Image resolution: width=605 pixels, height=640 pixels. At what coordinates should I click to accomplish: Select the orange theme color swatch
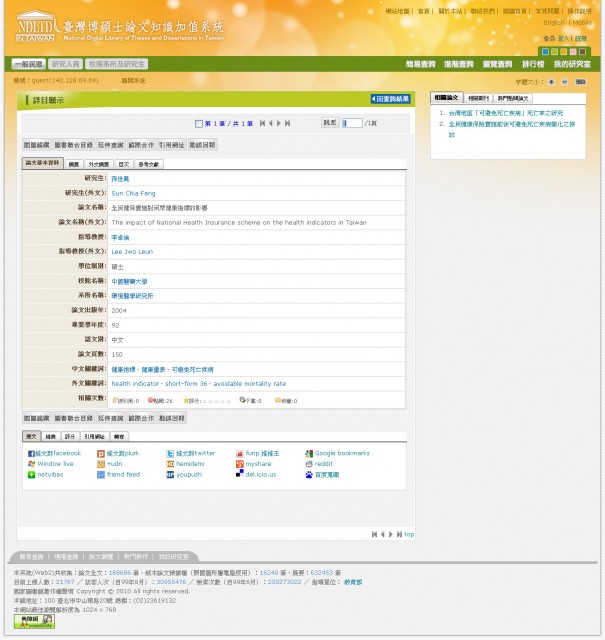point(564,52)
